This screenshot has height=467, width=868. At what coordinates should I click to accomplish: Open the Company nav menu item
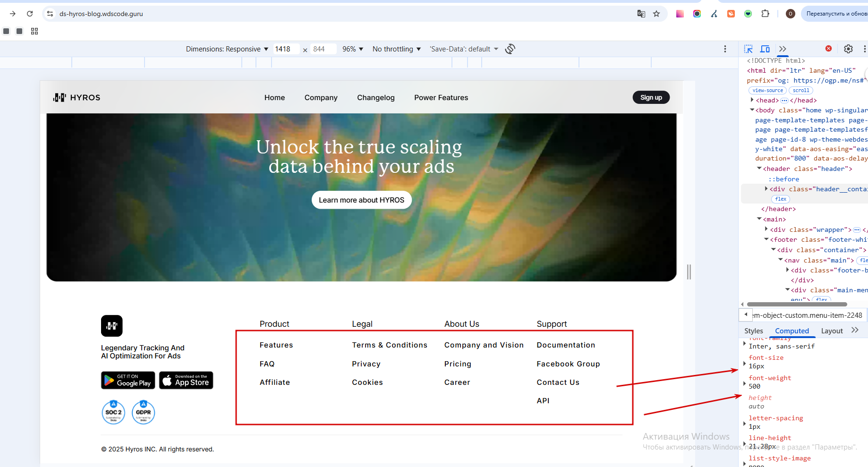tap(321, 98)
